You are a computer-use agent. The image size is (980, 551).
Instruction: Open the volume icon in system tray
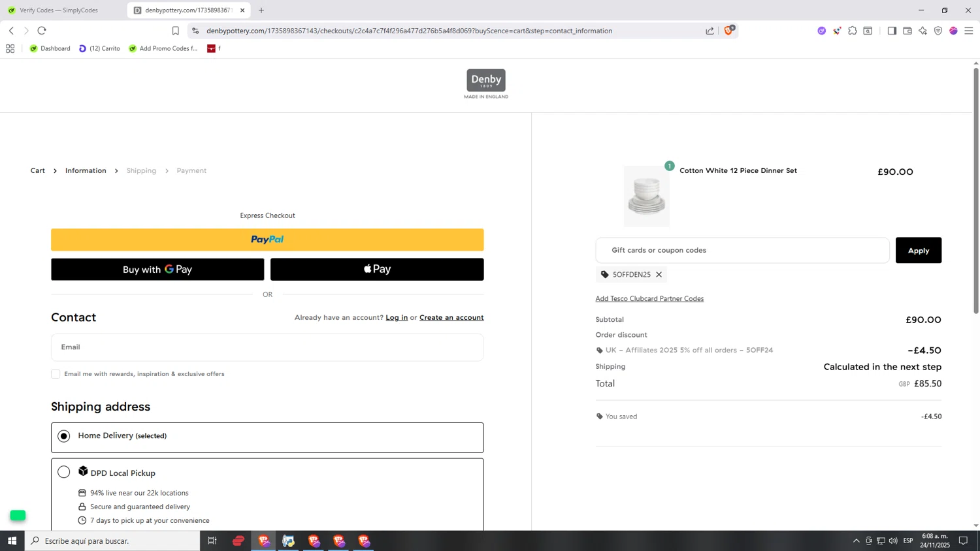(x=893, y=541)
